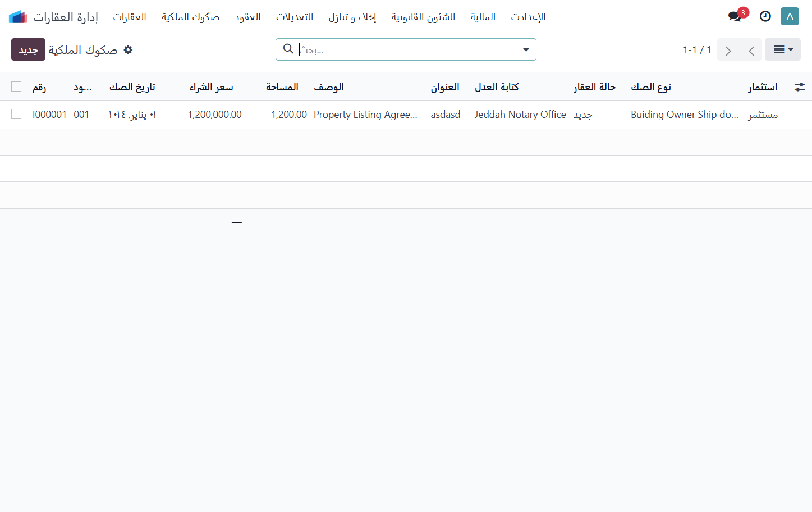Click the صكوك الملكية breadcrumb title
Screen dimensions: 812x512
(x=83, y=50)
